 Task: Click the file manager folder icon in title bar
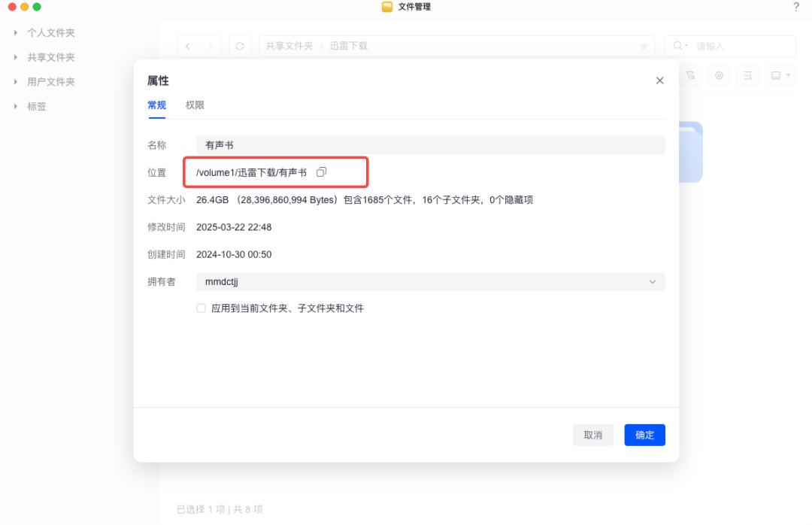point(386,7)
